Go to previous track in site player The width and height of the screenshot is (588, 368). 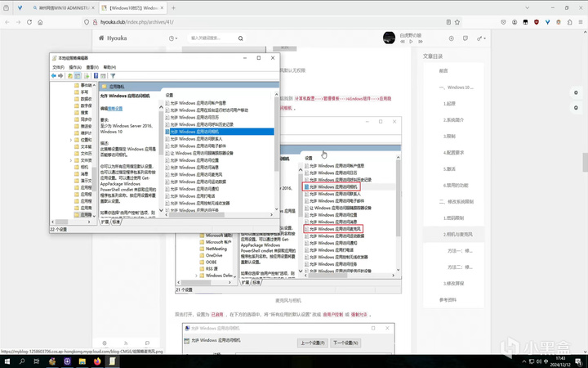tap(403, 42)
